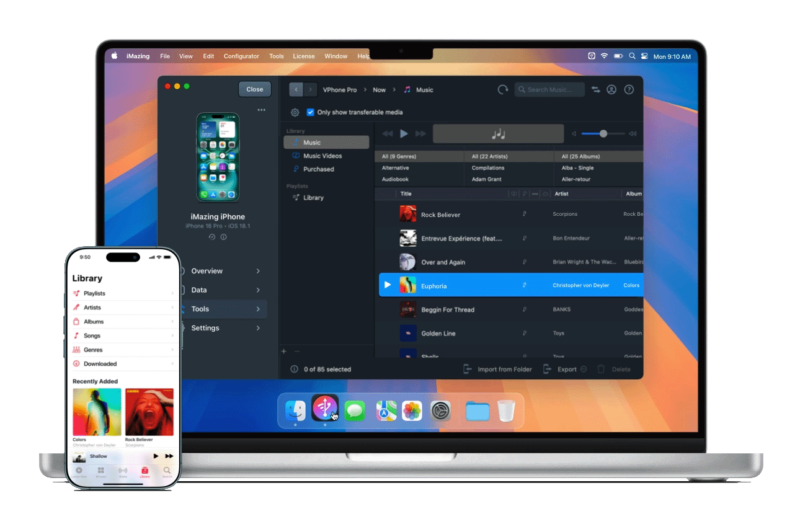The height and width of the screenshot is (532, 795).
Task: Adjust the volume slider in iMazing
Action: click(x=603, y=133)
